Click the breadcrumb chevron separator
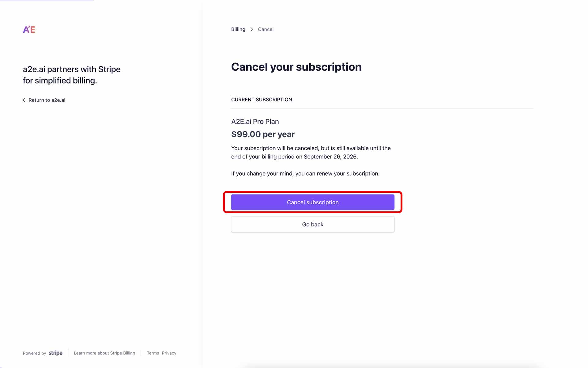The width and height of the screenshot is (588, 368). click(252, 29)
